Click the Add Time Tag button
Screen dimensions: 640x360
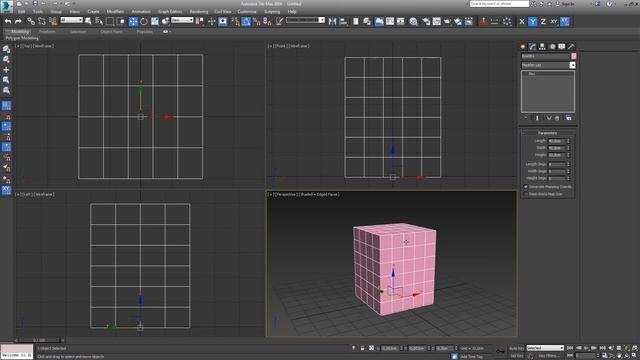click(471, 356)
